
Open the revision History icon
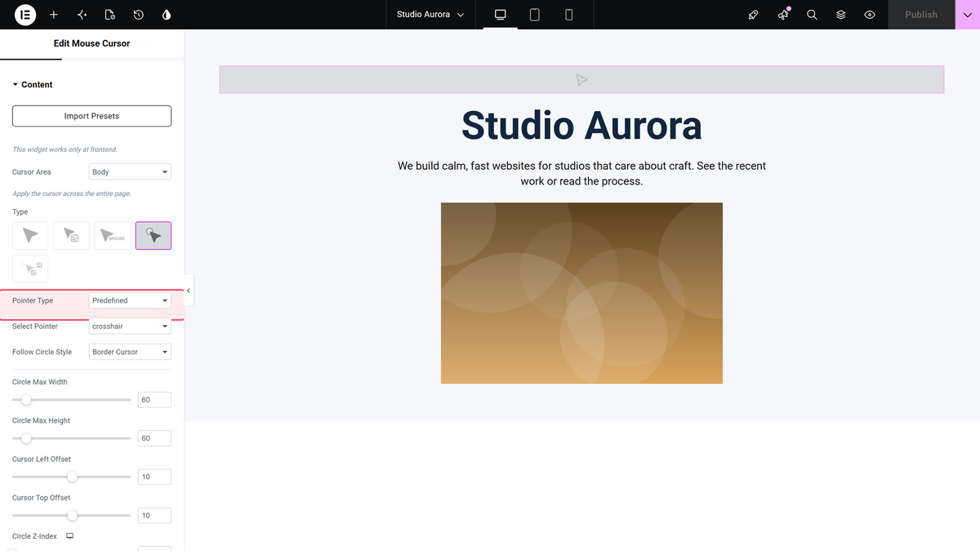tap(139, 15)
